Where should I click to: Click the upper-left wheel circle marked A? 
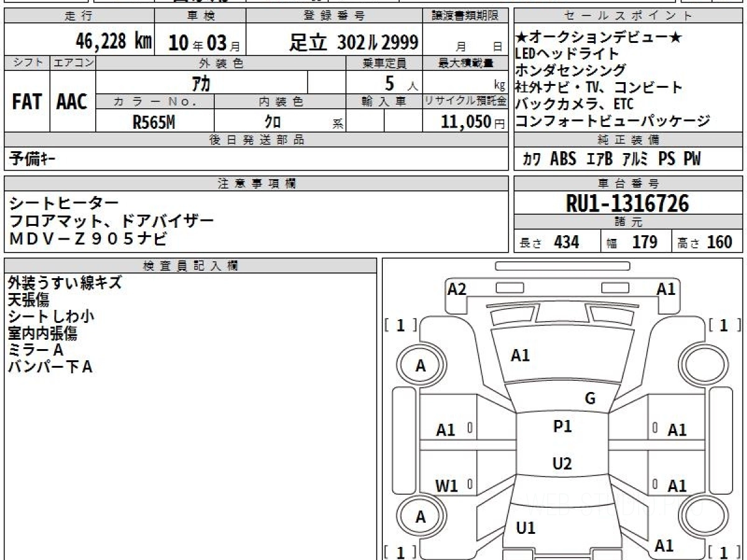[x=421, y=366]
